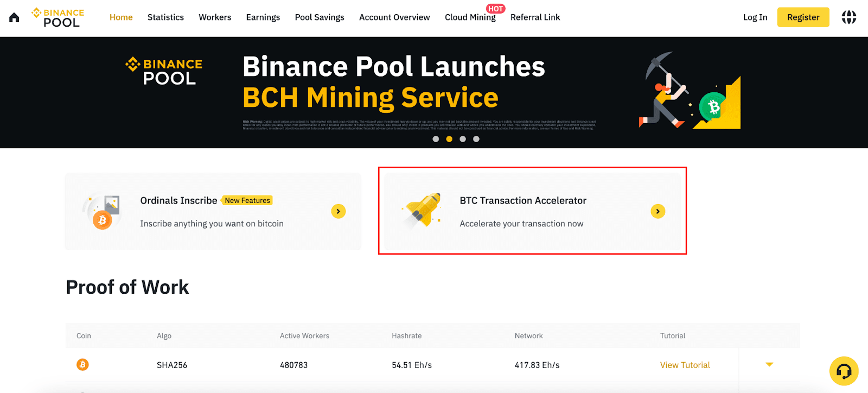Open the BTC Transaction Accelerator title

(523, 200)
